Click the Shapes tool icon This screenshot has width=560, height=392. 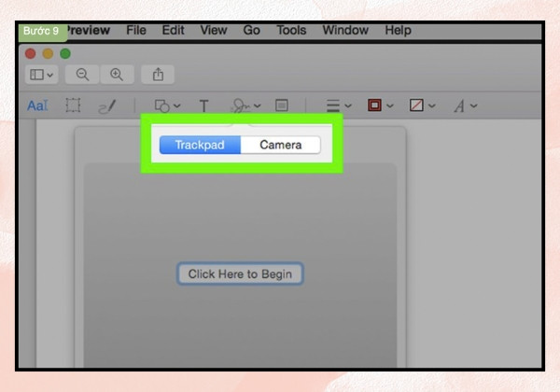coord(161,105)
